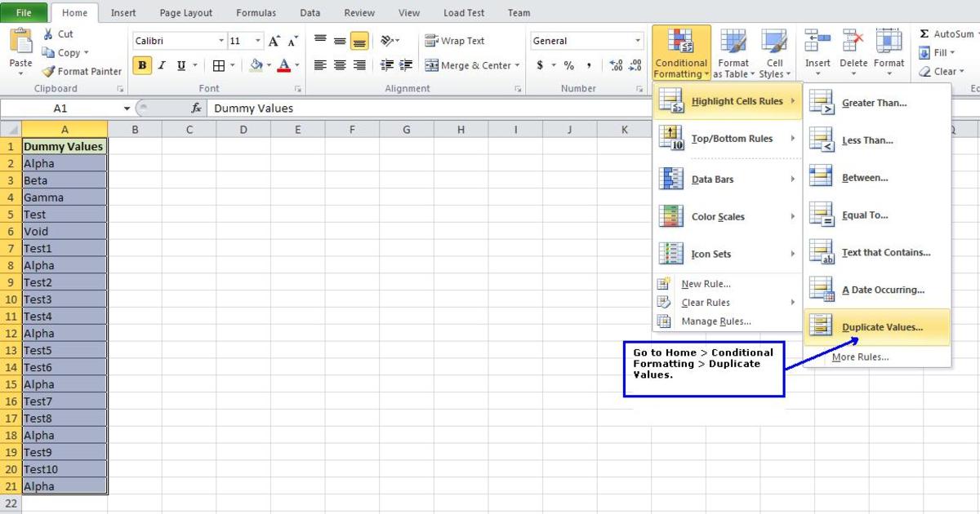Open the General number format dropdown
This screenshot has height=514, width=980.
636,40
